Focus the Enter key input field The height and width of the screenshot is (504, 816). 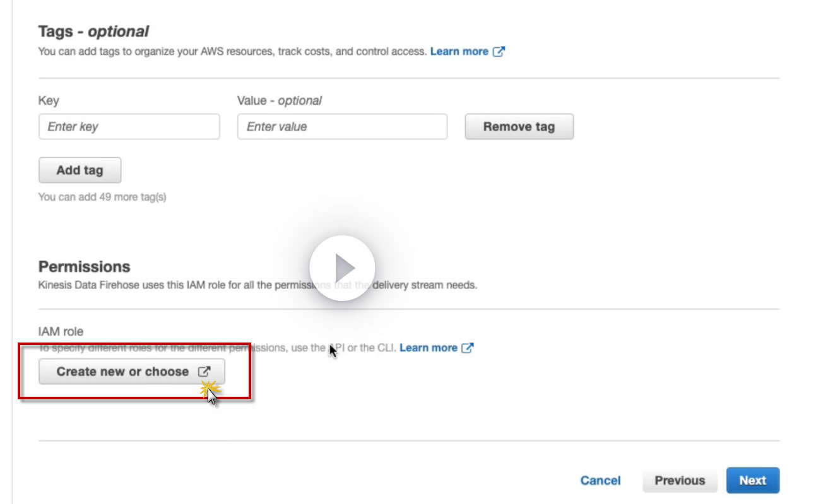pyautogui.click(x=129, y=127)
